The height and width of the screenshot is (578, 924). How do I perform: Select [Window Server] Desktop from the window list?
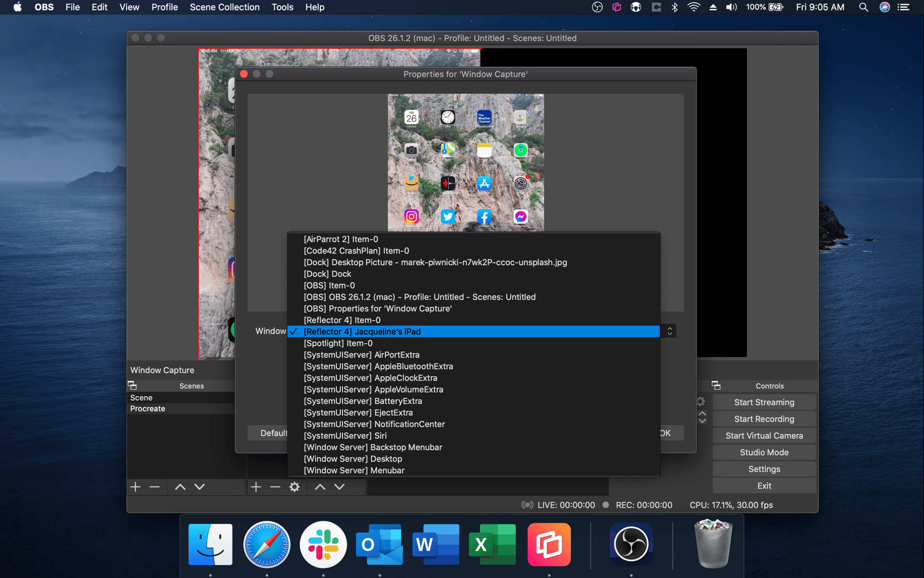pyautogui.click(x=352, y=459)
